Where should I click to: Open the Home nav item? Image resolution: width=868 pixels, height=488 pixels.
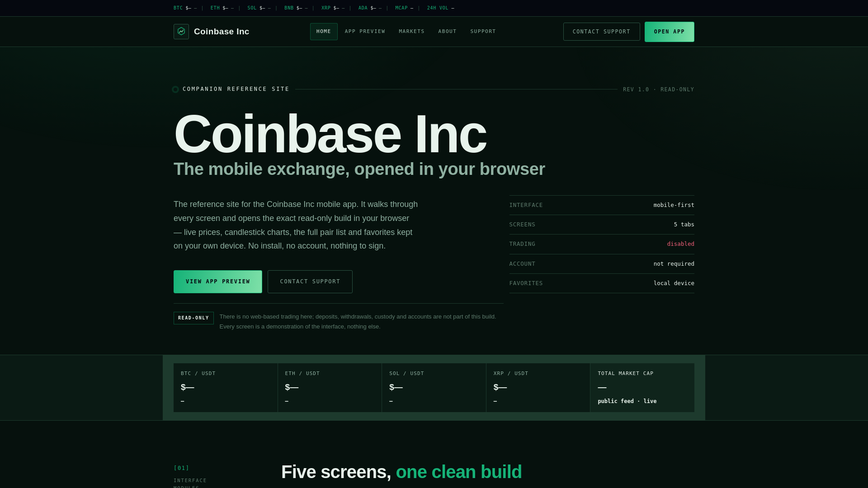(x=324, y=32)
